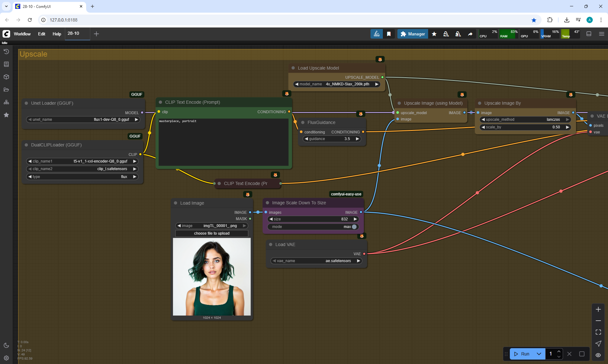The image size is (608, 364).
Task: Click the Manager button
Action: click(413, 34)
